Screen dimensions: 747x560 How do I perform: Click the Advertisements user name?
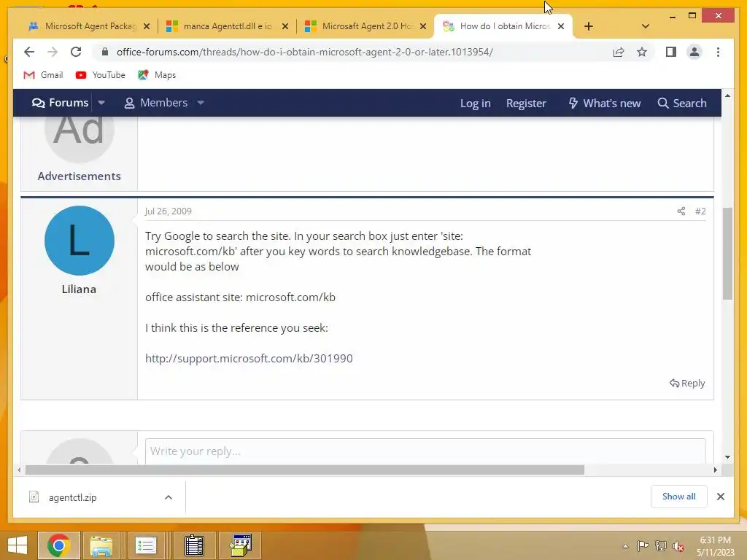point(79,176)
